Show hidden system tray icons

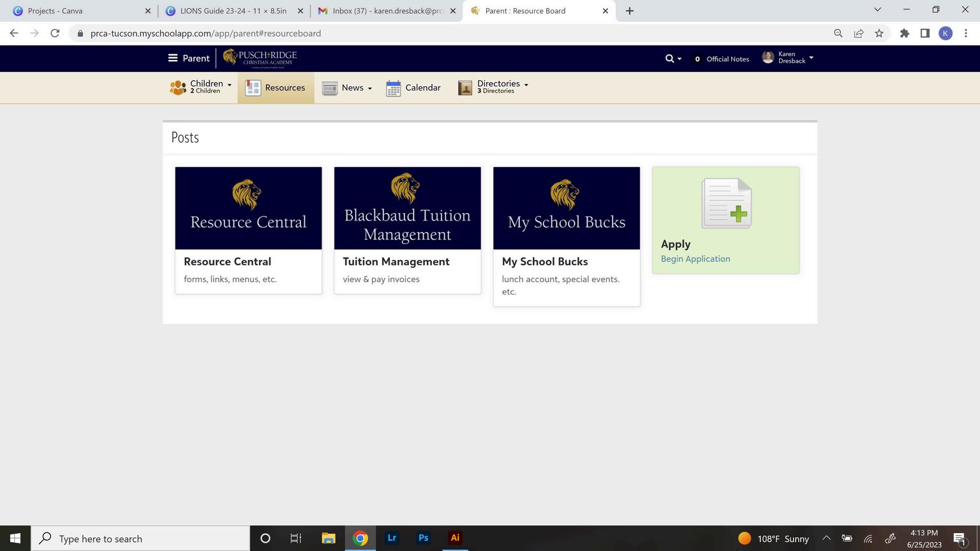tap(826, 538)
